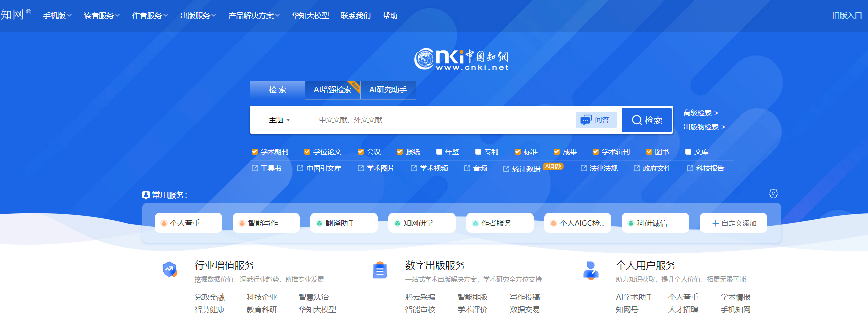Click the 个人查重 service icon
Screen dimensions: 868x321
[x=164, y=223]
